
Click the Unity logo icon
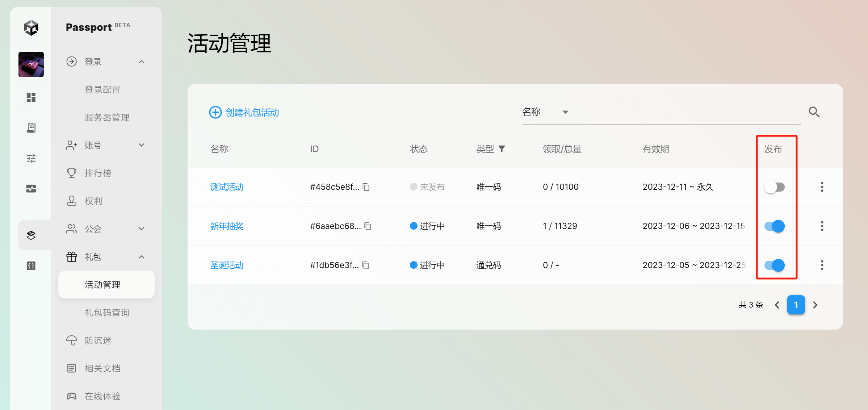(31, 28)
